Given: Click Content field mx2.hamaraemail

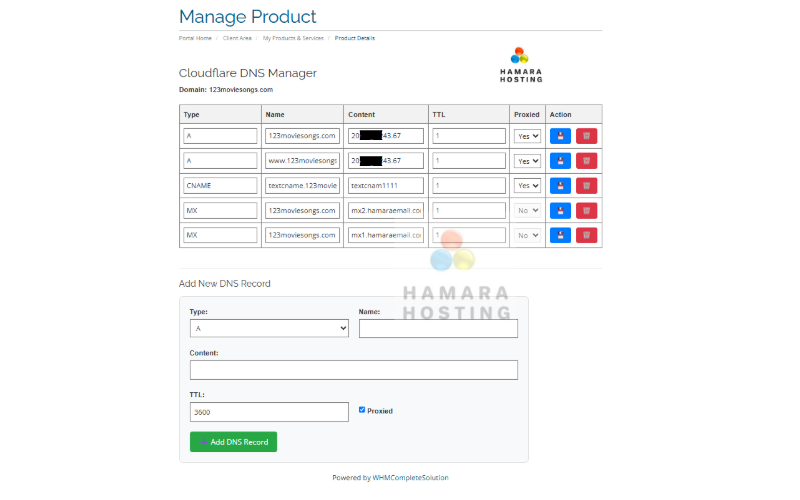Looking at the screenshot, I should (x=386, y=210).
